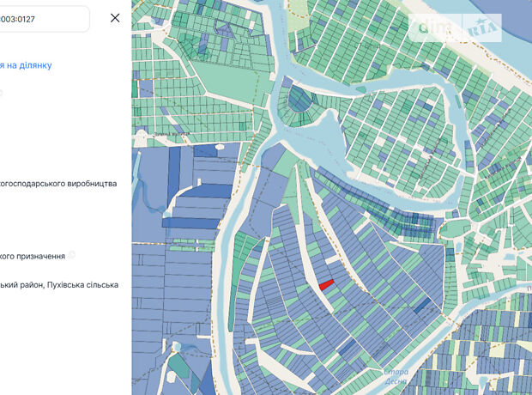Select the yellow parcel at bottom right
Image resolution: width=532 pixels, height=395 pixels.
tap(497, 350)
